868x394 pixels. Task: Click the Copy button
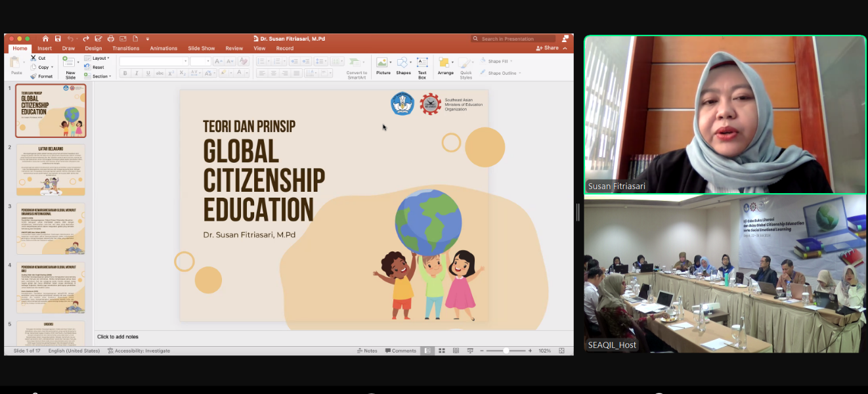pyautogui.click(x=39, y=67)
